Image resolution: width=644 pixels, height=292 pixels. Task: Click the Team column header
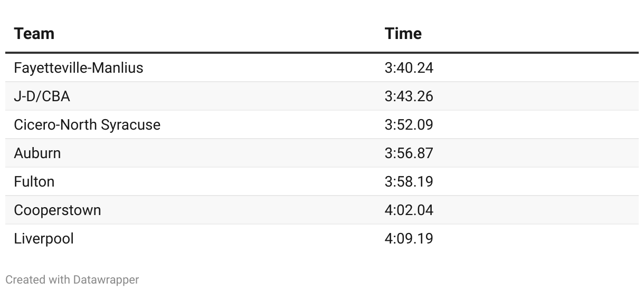34,34
